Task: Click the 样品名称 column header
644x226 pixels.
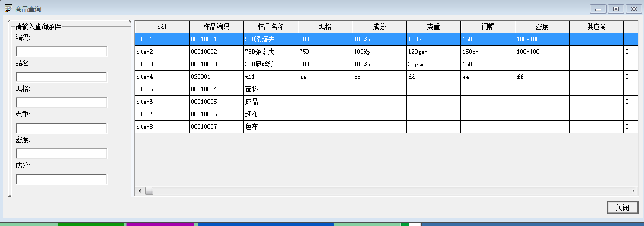Action: (270, 27)
